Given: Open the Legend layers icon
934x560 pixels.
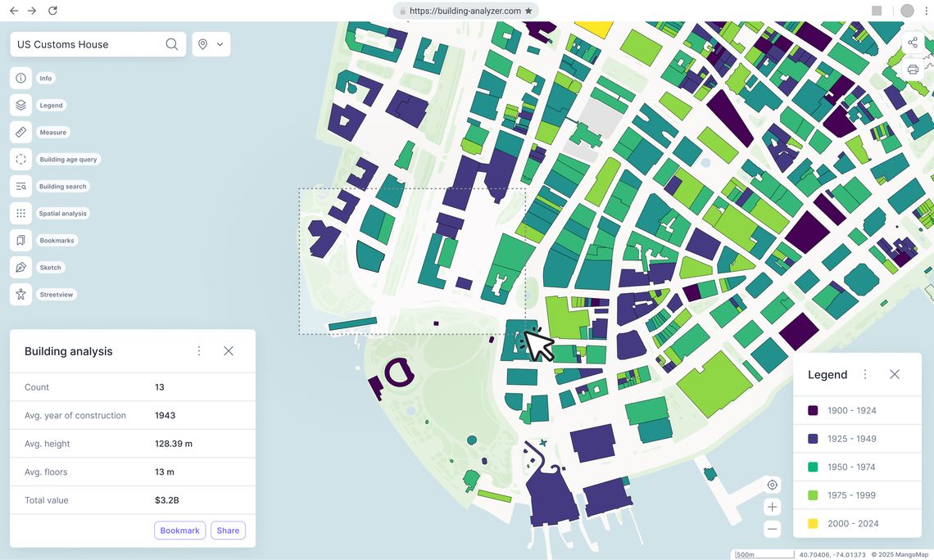Looking at the screenshot, I should (x=20, y=106).
